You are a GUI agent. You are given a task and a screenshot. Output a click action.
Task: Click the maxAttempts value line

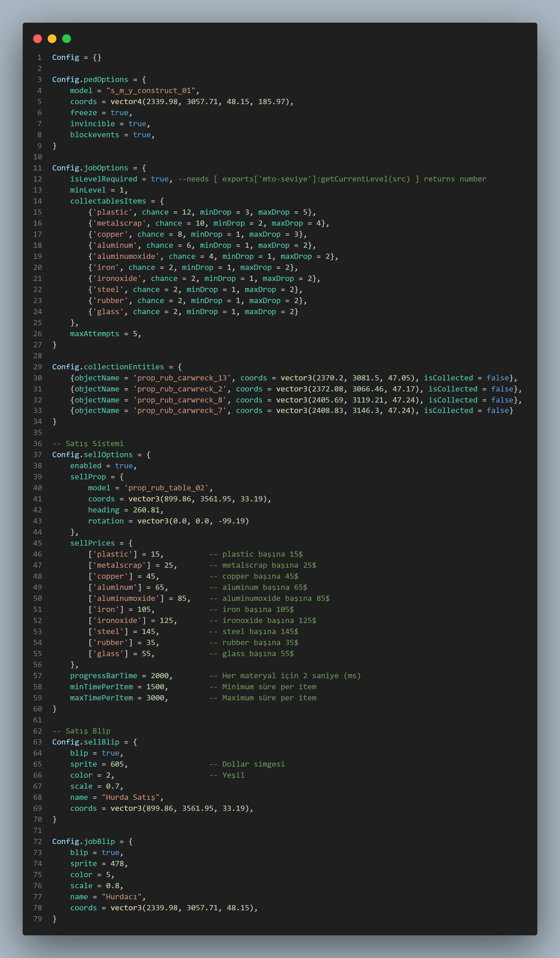coord(105,334)
